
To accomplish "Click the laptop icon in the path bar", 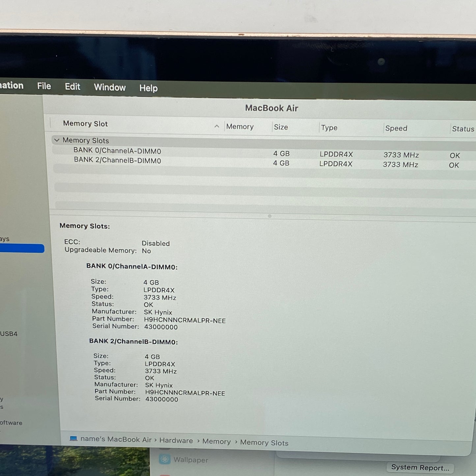I will point(73,438).
